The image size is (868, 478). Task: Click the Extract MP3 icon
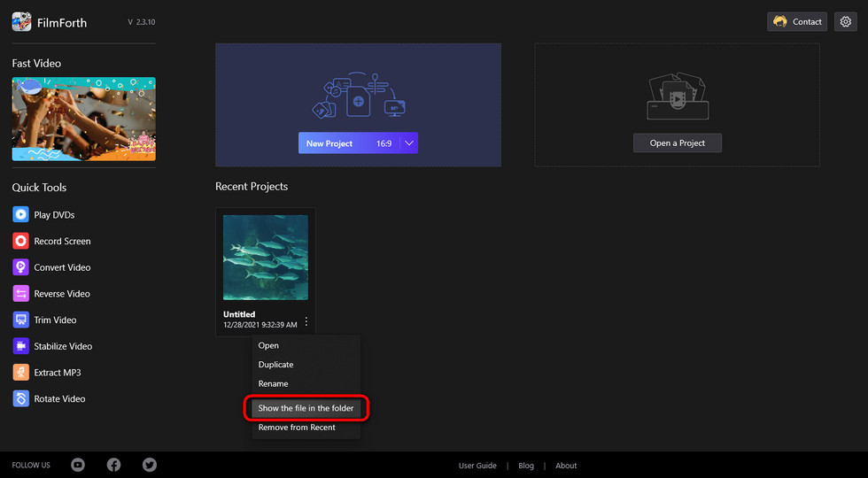click(20, 373)
